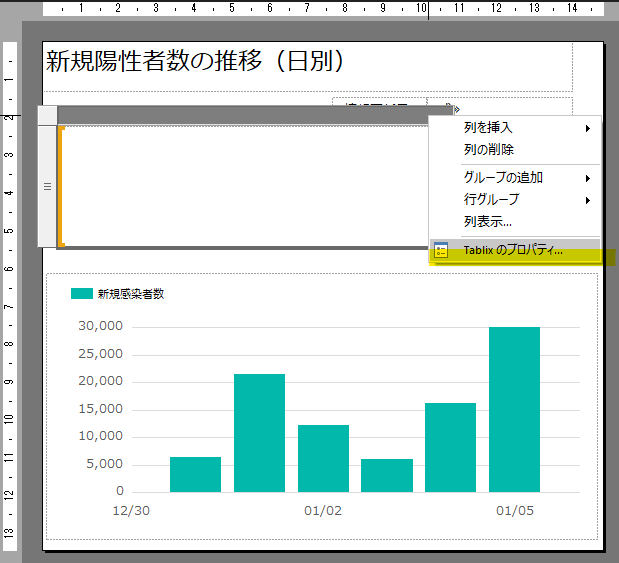Open Tablix のプロパティ... menu entry

[513, 251]
